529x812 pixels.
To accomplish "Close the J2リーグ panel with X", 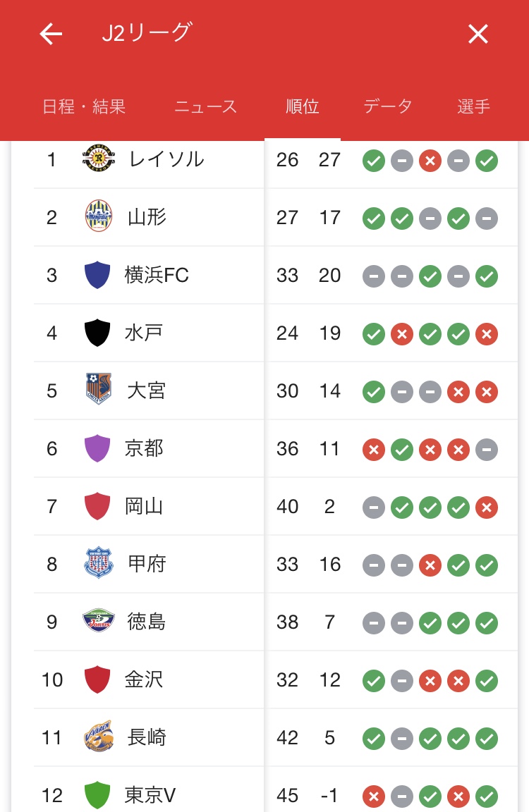I will [478, 34].
